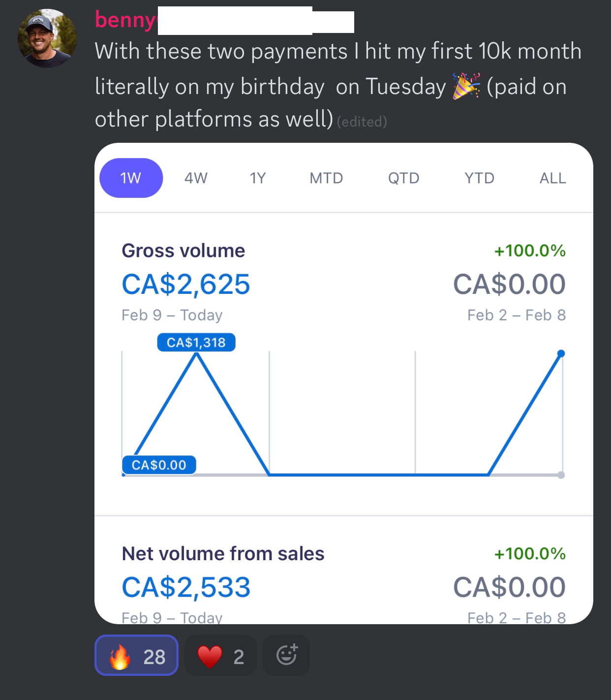Image resolution: width=611 pixels, height=700 pixels.
Task: Click the user's profile avatar
Action: pos(47,38)
